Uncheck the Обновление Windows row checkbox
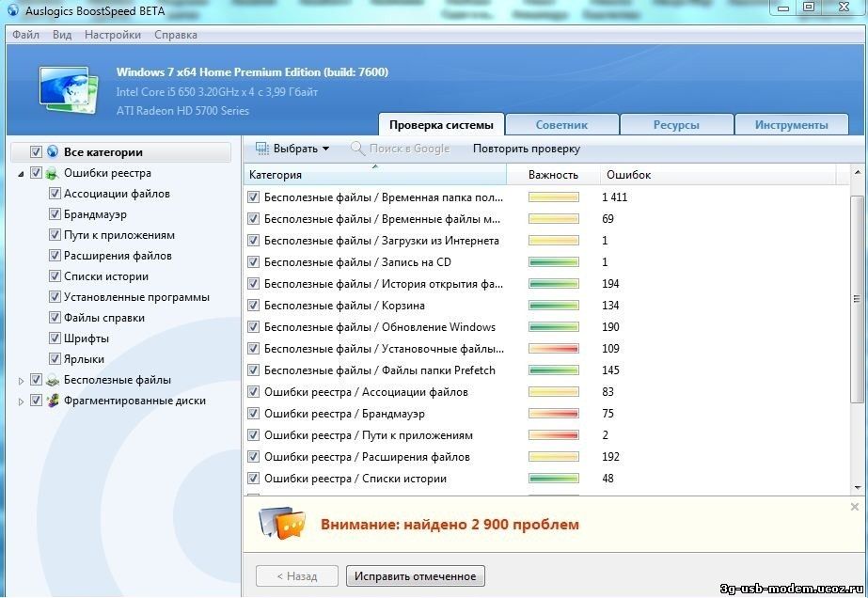 pyautogui.click(x=253, y=326)
